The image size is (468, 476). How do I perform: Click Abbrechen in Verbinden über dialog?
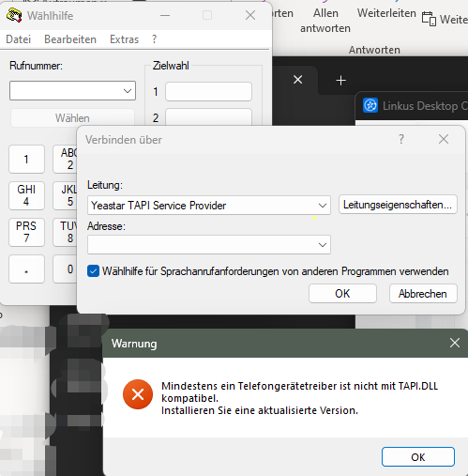click(x=423, y=294)
